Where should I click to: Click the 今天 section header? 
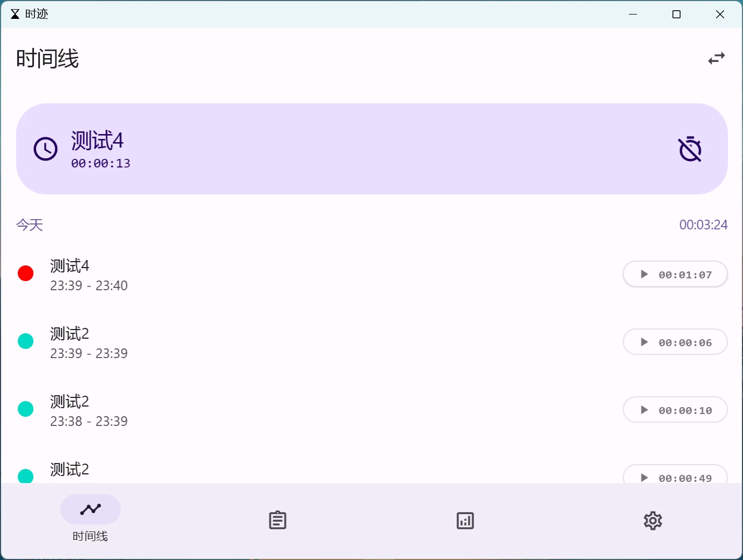tap(30, 225)
